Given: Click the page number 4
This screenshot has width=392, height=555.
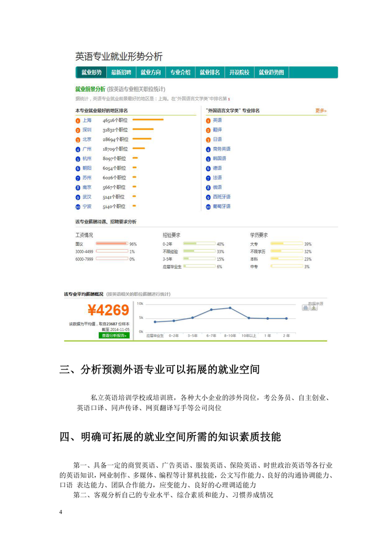Looking at the screenshot, I should [61, 512].
